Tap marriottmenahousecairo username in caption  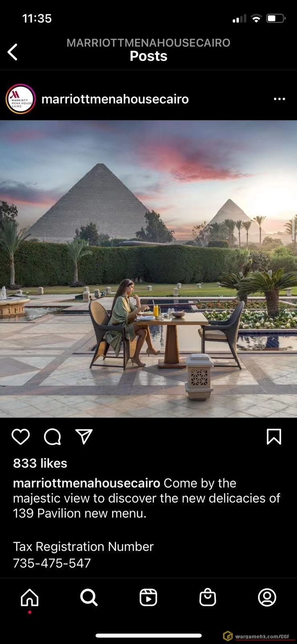click(x=86, y=483)
